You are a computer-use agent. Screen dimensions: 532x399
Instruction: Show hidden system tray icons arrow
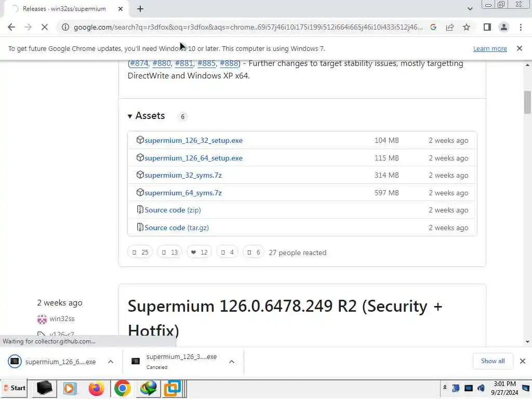click(445, 388)
